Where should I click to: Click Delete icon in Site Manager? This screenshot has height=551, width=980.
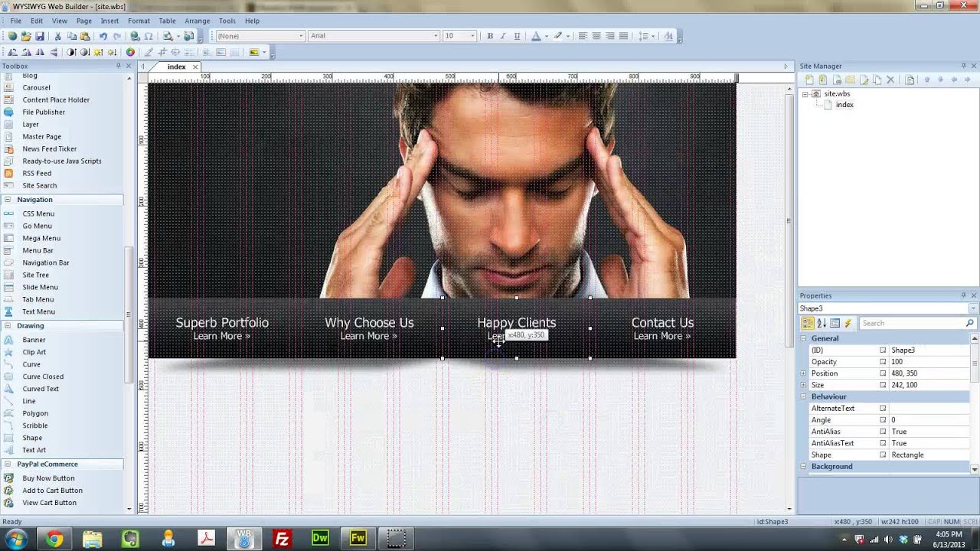pyautogui.click(x=890, y=80)
